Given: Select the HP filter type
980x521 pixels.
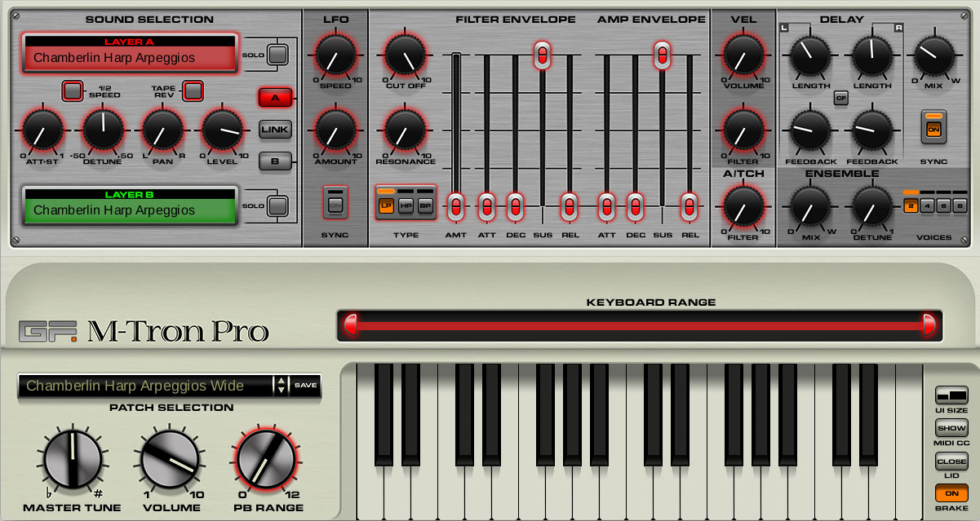Looking at the screenshot, I should pos(406,205).
